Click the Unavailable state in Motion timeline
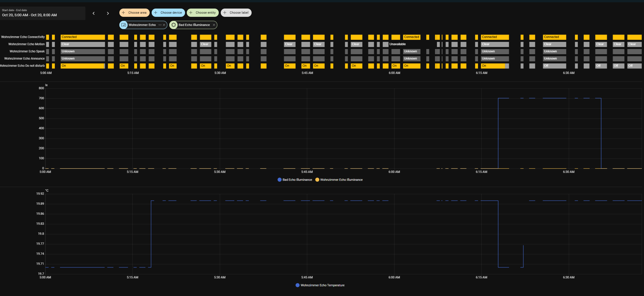 [398, 44]
